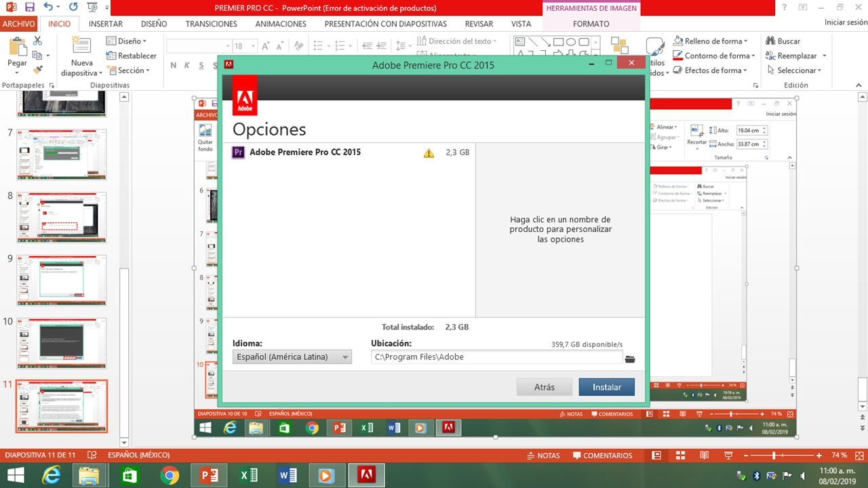
Task: Toggle NOTAS pane in PowerPoint status bar
Action: (543, 455)
